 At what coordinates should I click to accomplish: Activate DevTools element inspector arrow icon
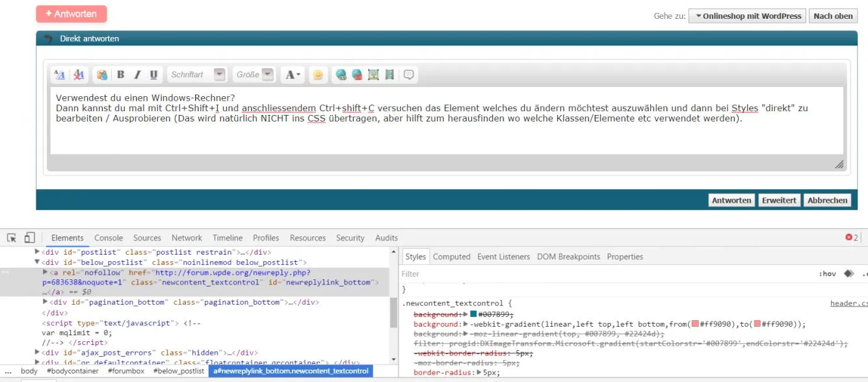[x=12, y=238]
